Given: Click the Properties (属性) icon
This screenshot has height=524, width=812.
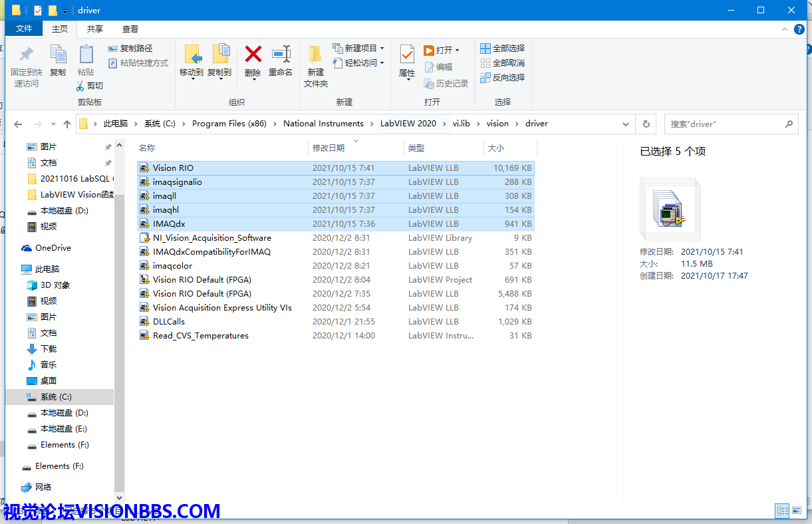Looking at the screenshot, I should coord(407,55).
